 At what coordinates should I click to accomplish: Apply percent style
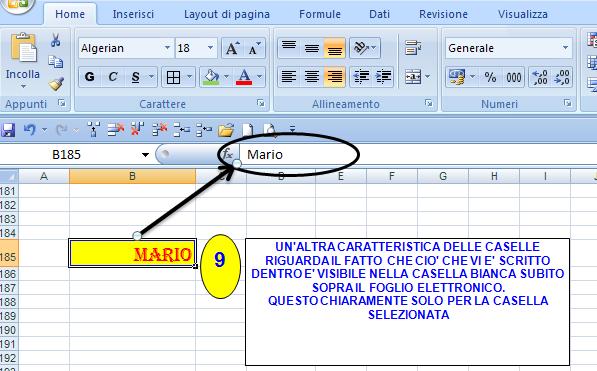pos(490,77)
